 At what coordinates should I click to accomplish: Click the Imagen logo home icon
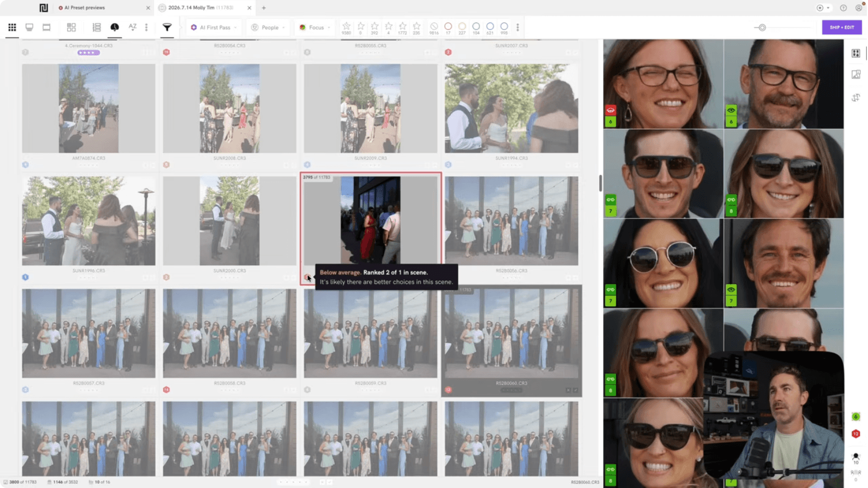pyautogui.click(x=44, y=8)
